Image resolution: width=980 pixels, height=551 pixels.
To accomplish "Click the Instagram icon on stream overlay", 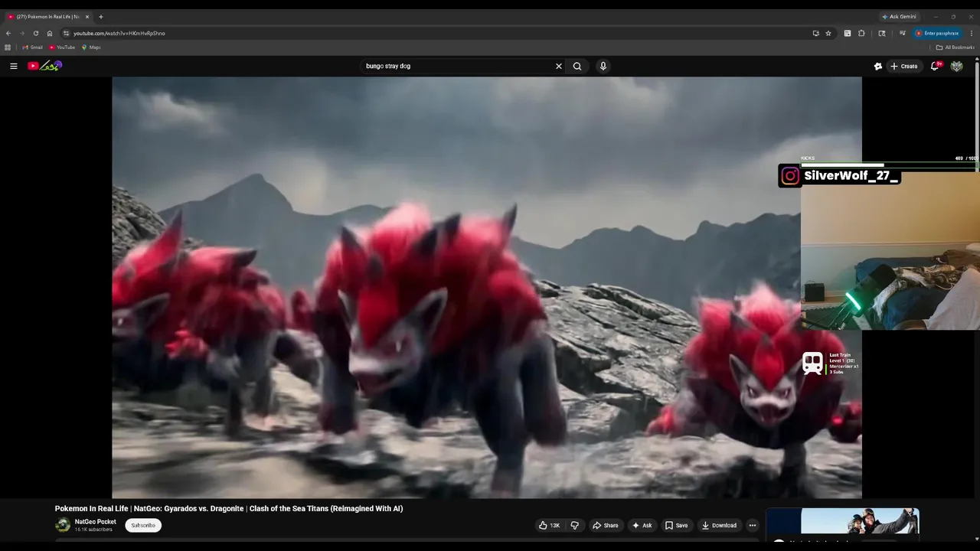I will (x=790, y=176).
